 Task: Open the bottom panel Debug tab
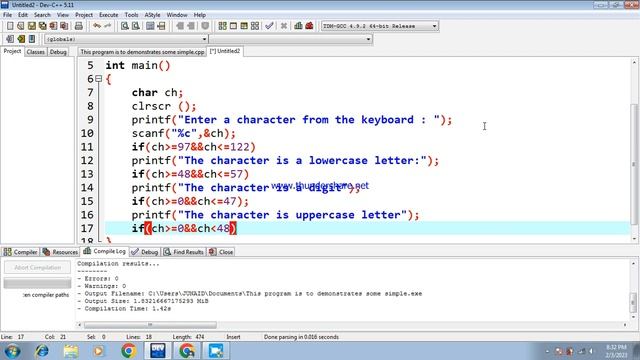(145, 252)
